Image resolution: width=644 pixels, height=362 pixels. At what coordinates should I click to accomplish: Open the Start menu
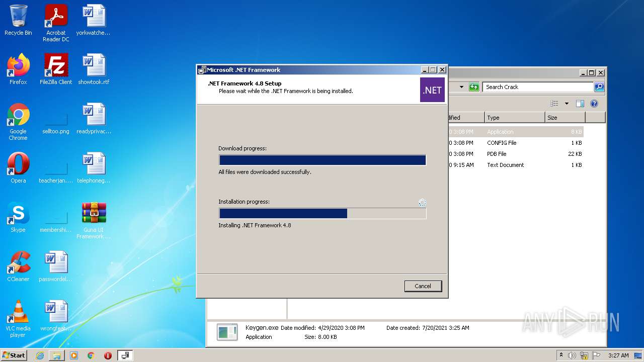pos(14,355)
